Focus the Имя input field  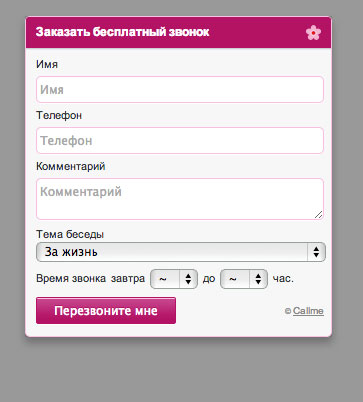tap(180, 89)
